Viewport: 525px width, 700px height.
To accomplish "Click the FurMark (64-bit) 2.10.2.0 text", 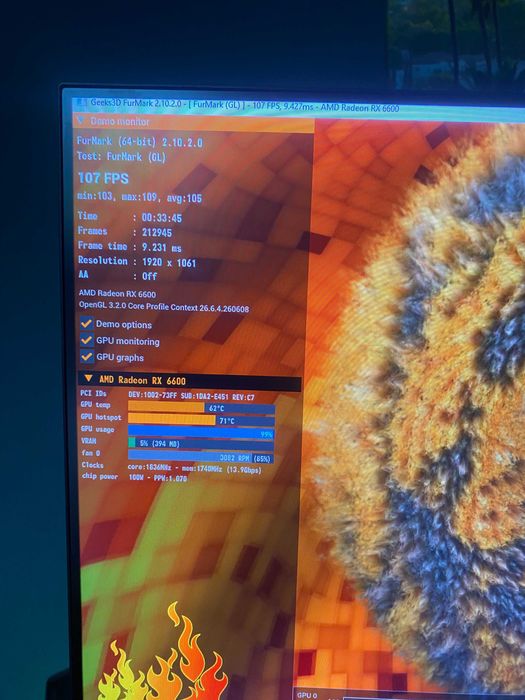I will [x=140, y=142].
